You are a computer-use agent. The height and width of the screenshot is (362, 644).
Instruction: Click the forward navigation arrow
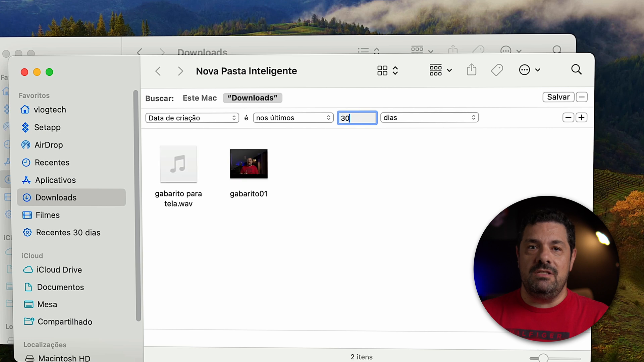[180, 70]
